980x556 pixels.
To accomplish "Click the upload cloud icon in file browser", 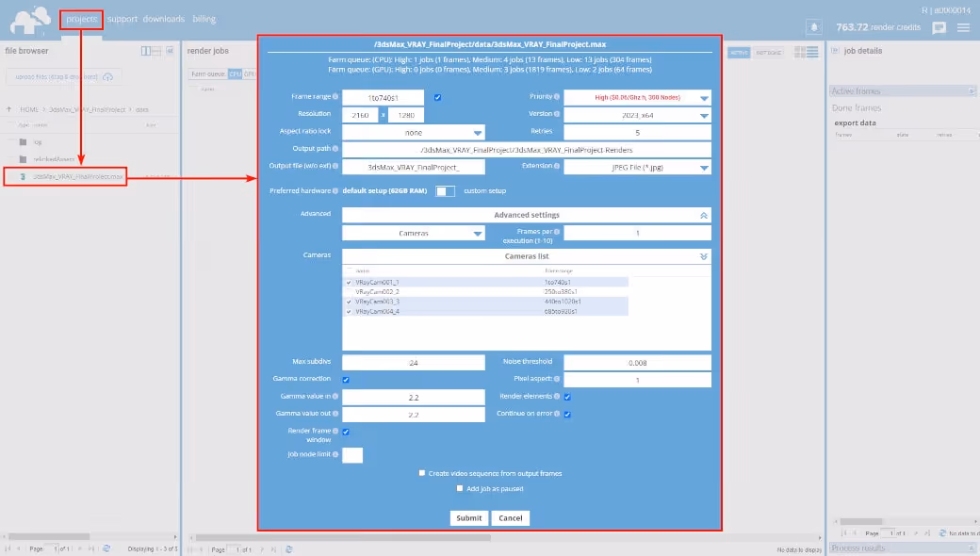I will [107, 77].
